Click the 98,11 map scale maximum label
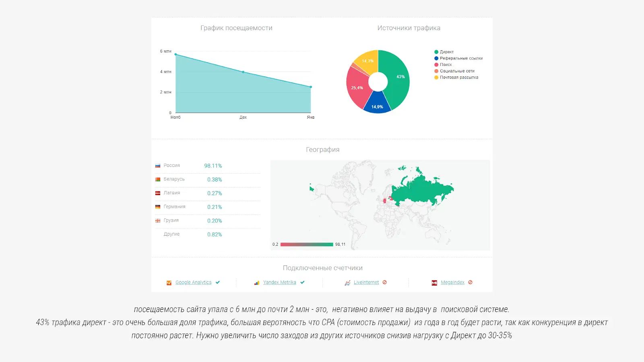Image resolution: width=644 pixels, height=362 pixels. [x=340, y=245]
